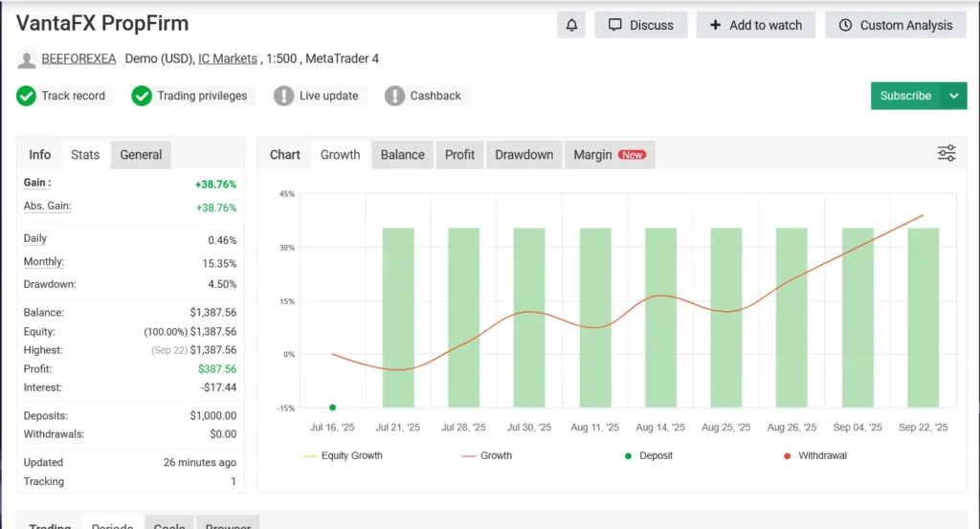
Task: Click the Subscribe button
Action: (905, 96)
